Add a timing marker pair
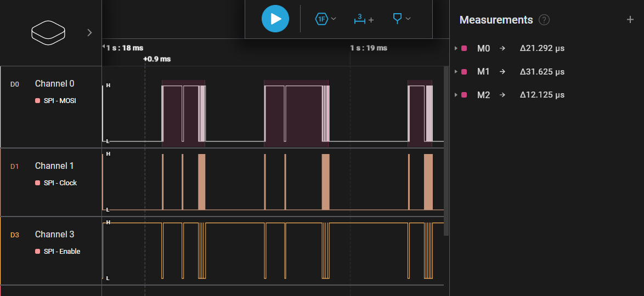 [x=364, y=19]
